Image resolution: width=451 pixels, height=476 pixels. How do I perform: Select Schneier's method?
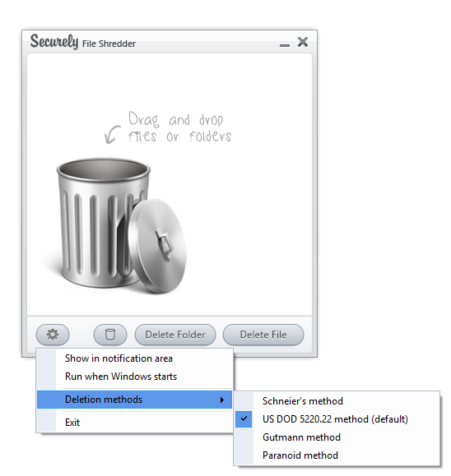(337, 401)
